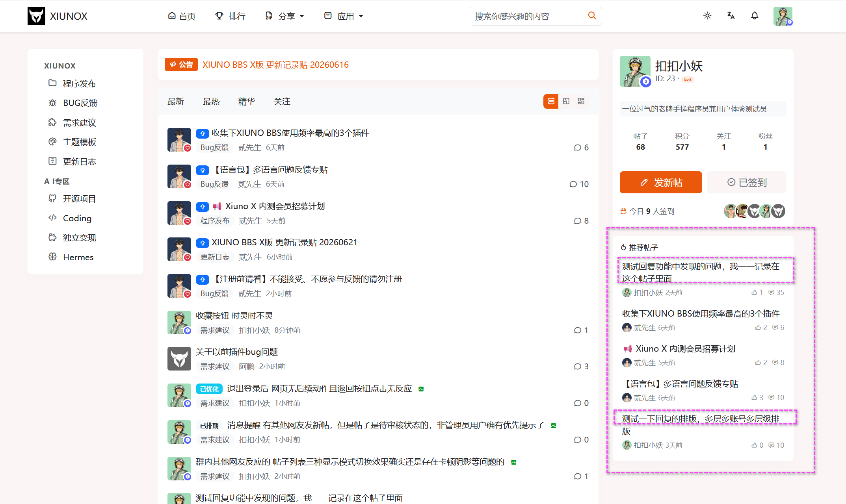The width and height of the screenshot is (846, 504).
Task: Open the user avatar in top bar
Action: [783, 16]
